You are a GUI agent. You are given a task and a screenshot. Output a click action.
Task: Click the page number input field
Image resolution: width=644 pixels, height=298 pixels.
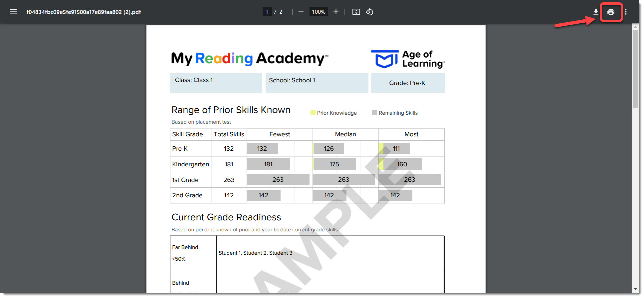tap(267, 12)
